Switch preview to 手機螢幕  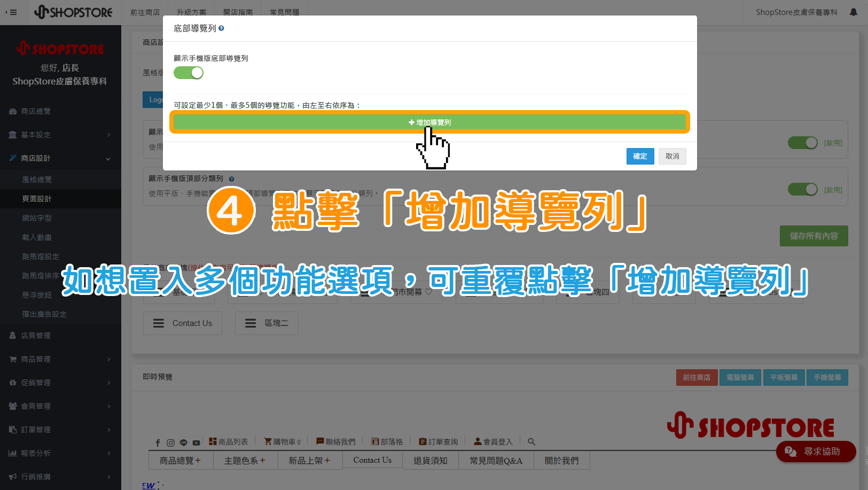(827, 377)
